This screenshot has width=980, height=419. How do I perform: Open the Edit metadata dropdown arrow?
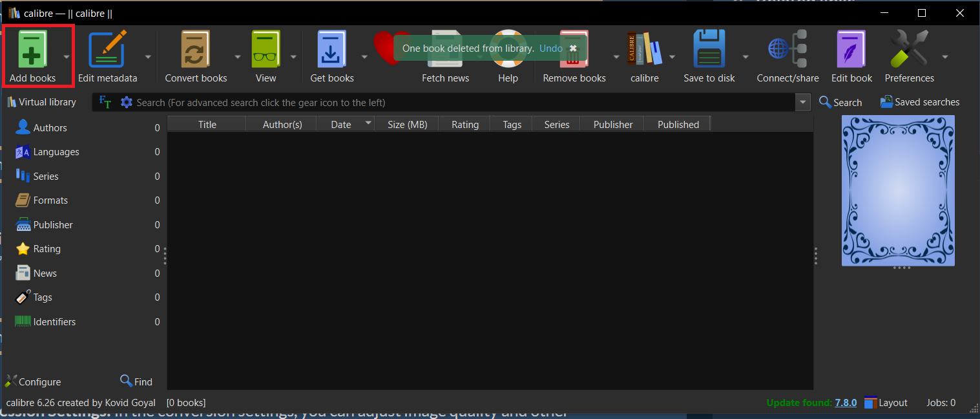147,56
